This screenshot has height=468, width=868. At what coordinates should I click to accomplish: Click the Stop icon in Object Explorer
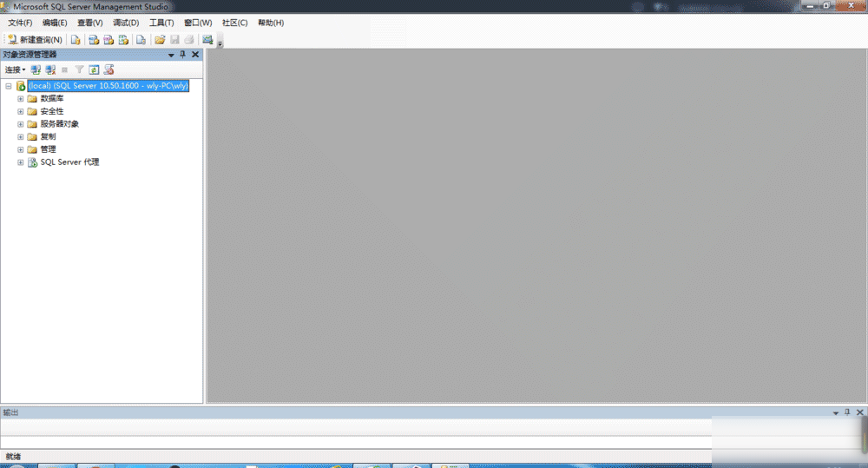click(x=65, y=69)
